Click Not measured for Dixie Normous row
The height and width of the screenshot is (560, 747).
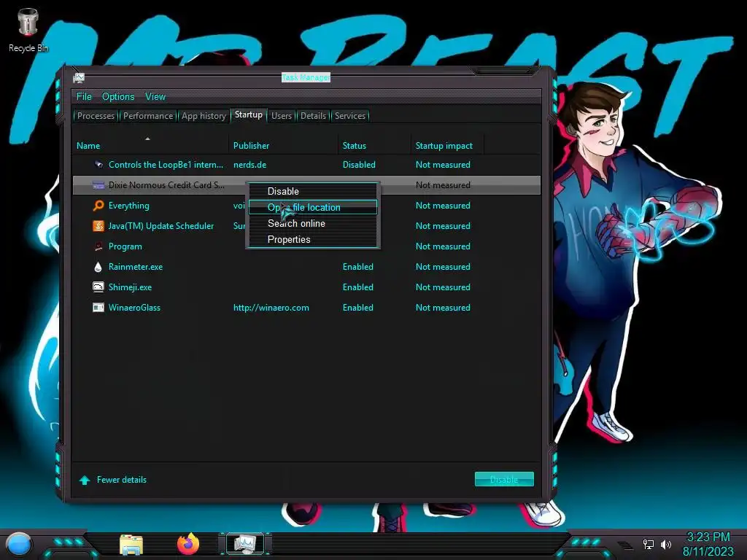[x=443, y=185]
